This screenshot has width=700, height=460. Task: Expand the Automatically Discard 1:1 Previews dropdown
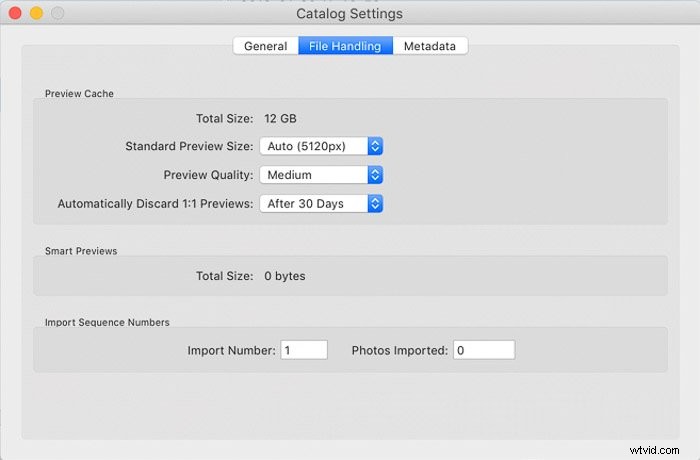tap(321, 204)
